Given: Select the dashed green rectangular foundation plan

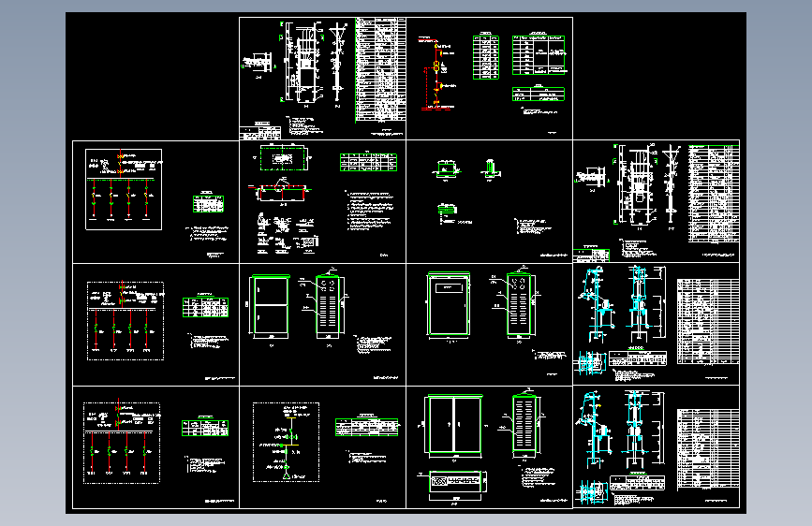Looking at the screenshot, I should (283, 158).
